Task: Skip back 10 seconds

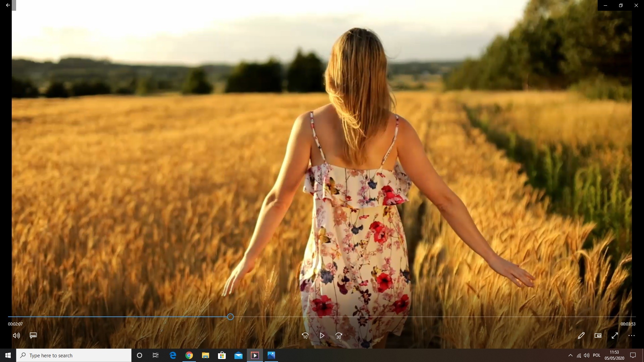Action: (305, 336)
